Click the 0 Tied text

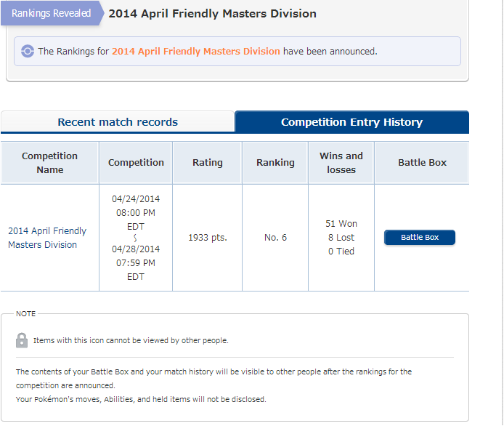pos(341,252)
